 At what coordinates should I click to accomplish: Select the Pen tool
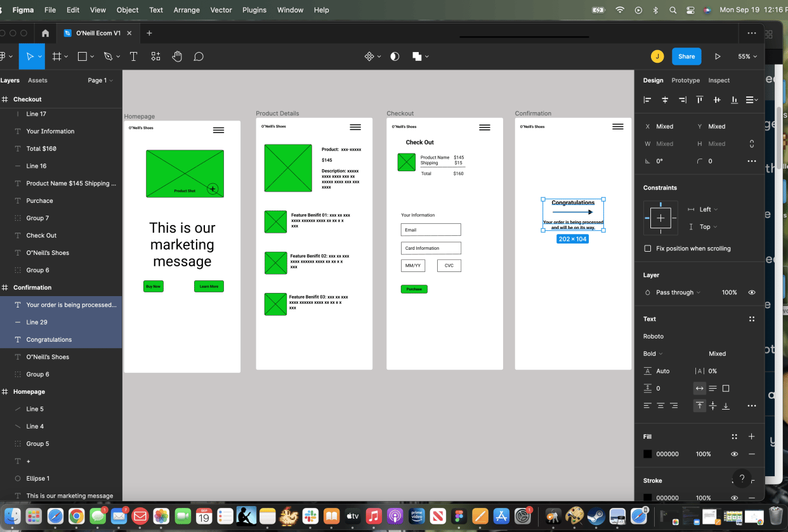[x=107, y=56]
